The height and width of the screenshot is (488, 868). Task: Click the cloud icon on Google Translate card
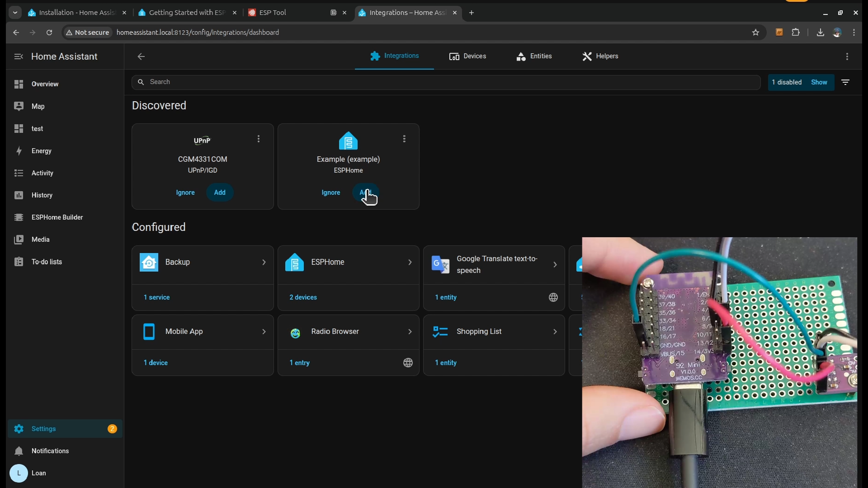tap(553, 297)
